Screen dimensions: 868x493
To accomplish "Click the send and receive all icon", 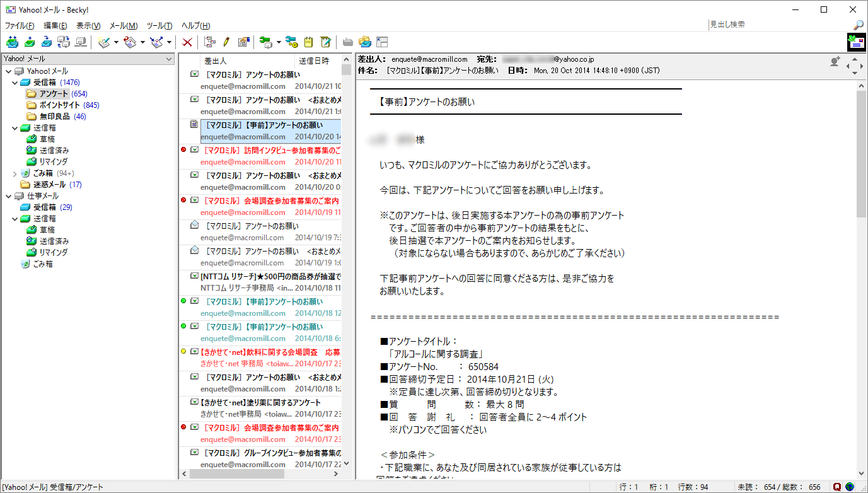I will click(13, 42).
